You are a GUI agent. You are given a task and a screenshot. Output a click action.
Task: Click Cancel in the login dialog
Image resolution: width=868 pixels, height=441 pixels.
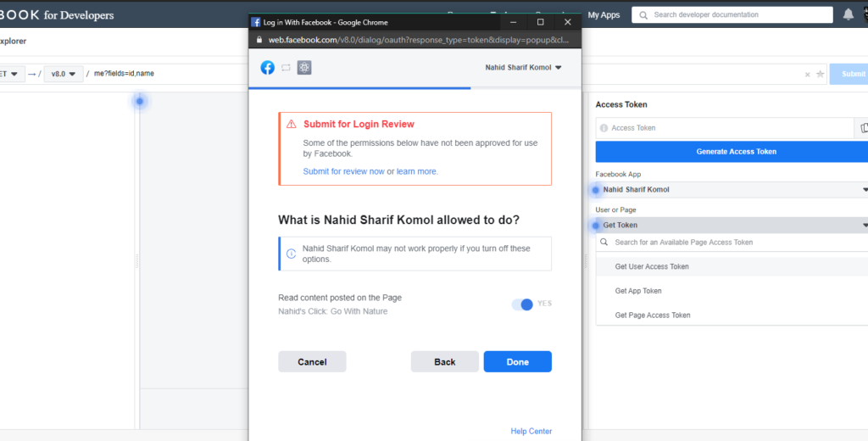(x=312, y=362)
